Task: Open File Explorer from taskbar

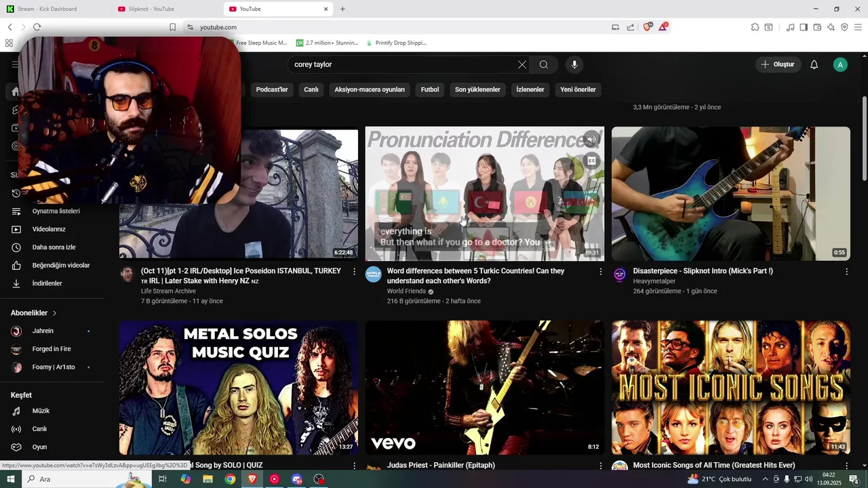Action: click(x=208, y=479)
